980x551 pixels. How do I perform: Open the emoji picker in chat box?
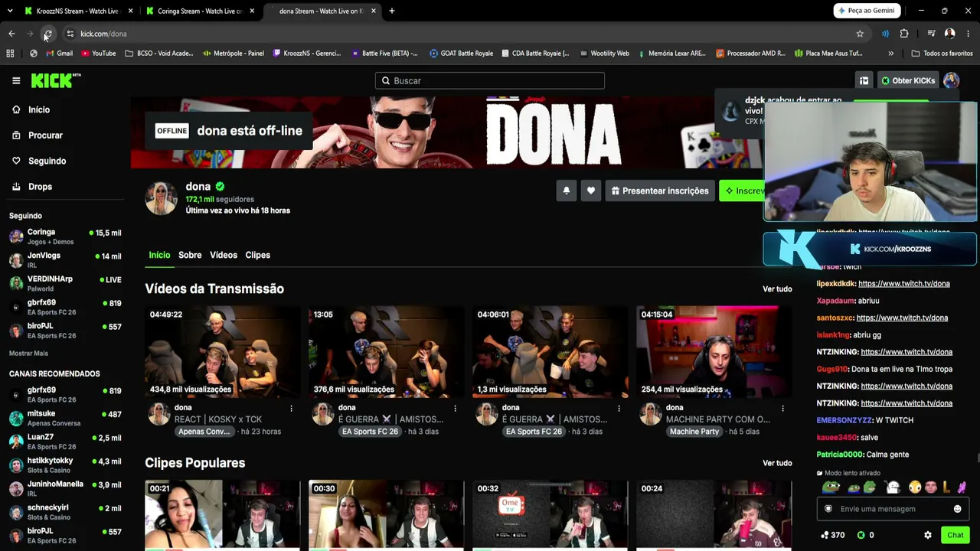point(957,509)
